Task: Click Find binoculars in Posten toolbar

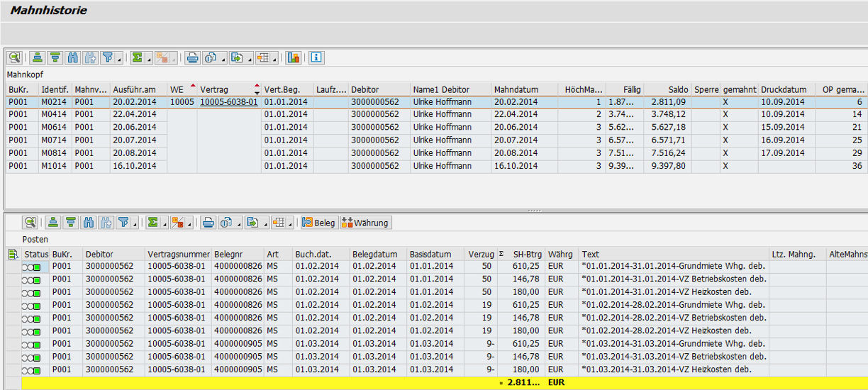Action: click(x=88, y=223)
